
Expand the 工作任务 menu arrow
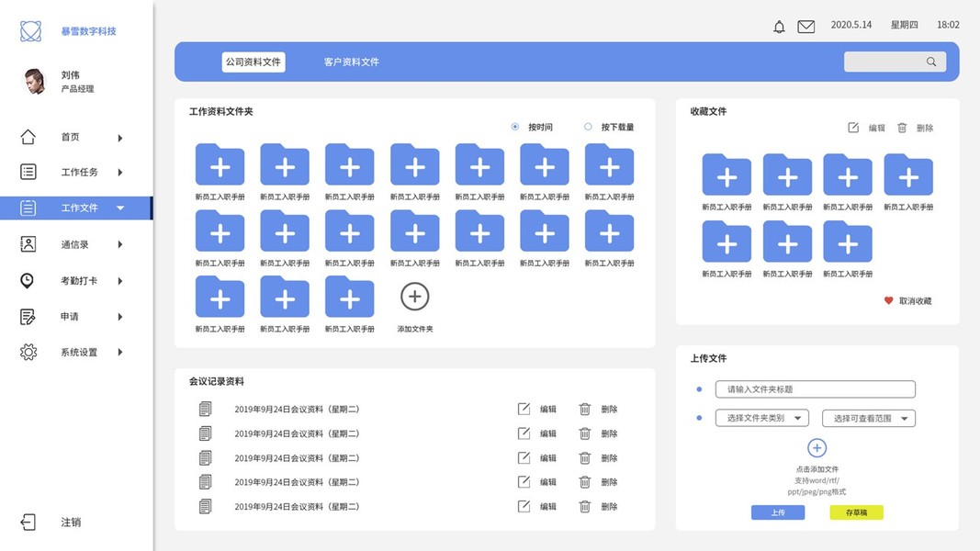pyautogui.click(x=120, y=173)
